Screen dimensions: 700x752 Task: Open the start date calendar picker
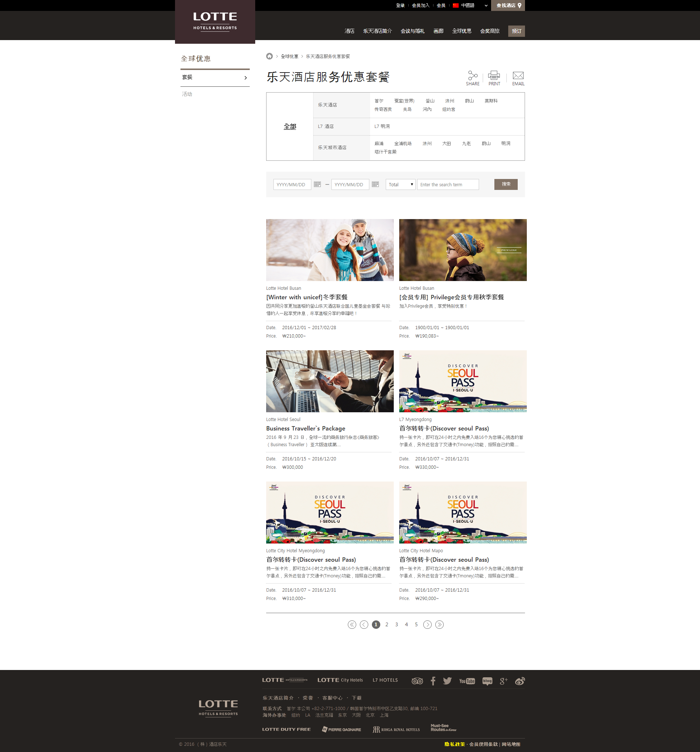pyautogui.click(x=317, y=184)
